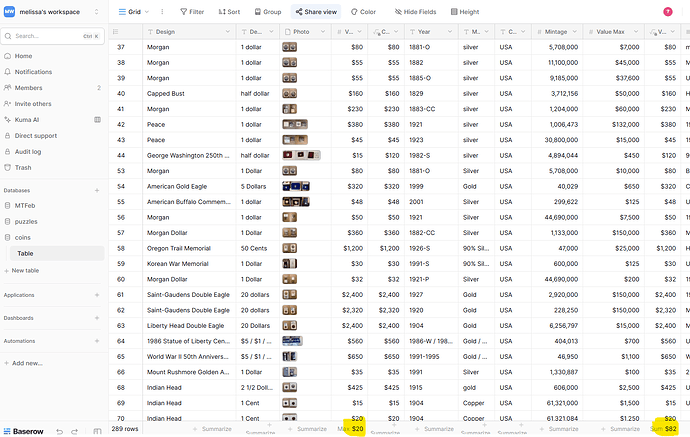Viewport: 690px width, 437px height.
Task: Select the Liberty Head Double Eagle cell
Action: point(189,326)
